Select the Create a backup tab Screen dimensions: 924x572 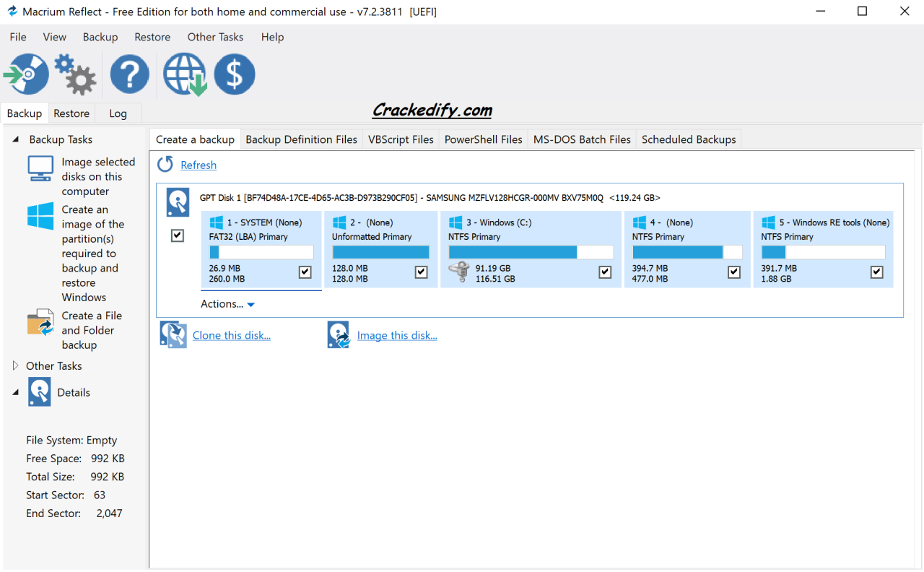point(196,139)
